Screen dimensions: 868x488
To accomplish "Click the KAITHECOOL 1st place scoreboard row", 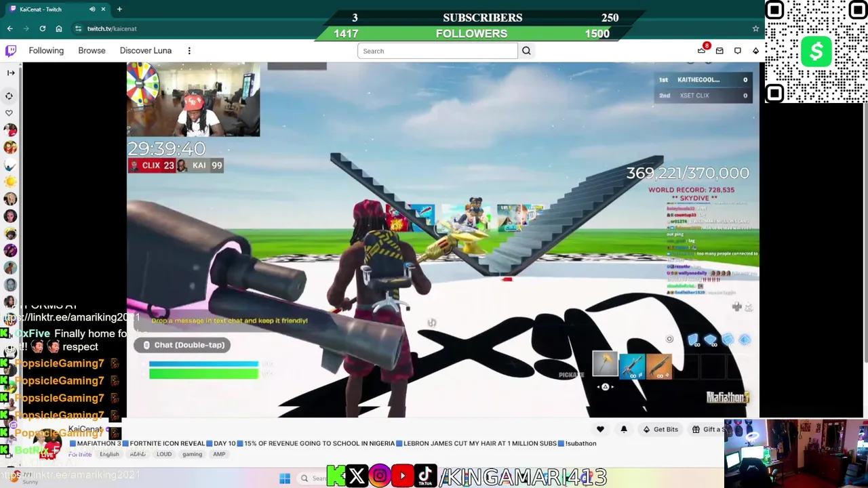I will point(703,80).
